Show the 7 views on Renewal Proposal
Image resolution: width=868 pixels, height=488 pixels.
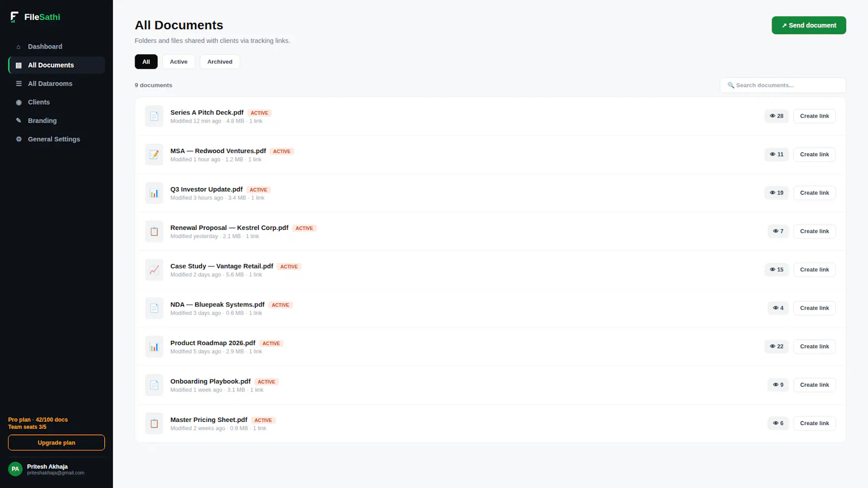pyautogui.click(x=778, y=232)
